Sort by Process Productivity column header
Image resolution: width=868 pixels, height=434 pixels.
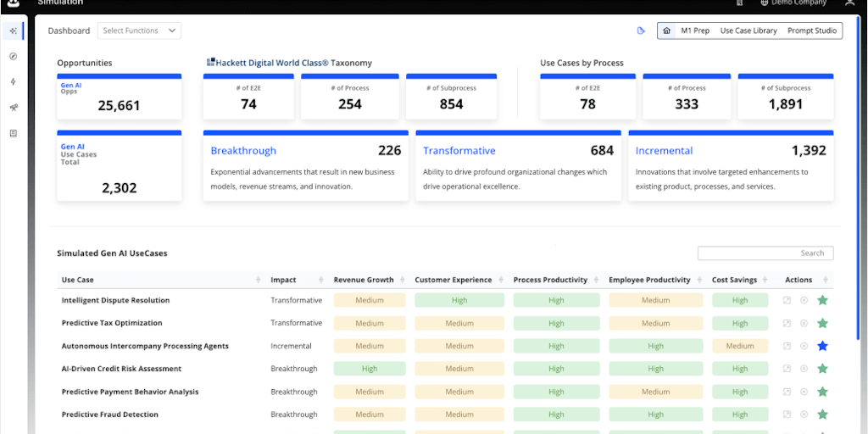(556, 280)
